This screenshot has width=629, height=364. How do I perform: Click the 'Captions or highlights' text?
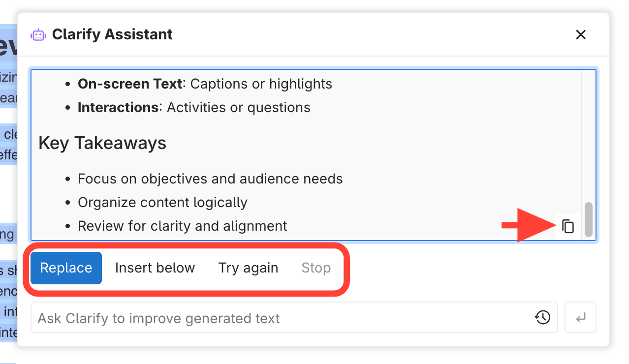click(261, 84)
